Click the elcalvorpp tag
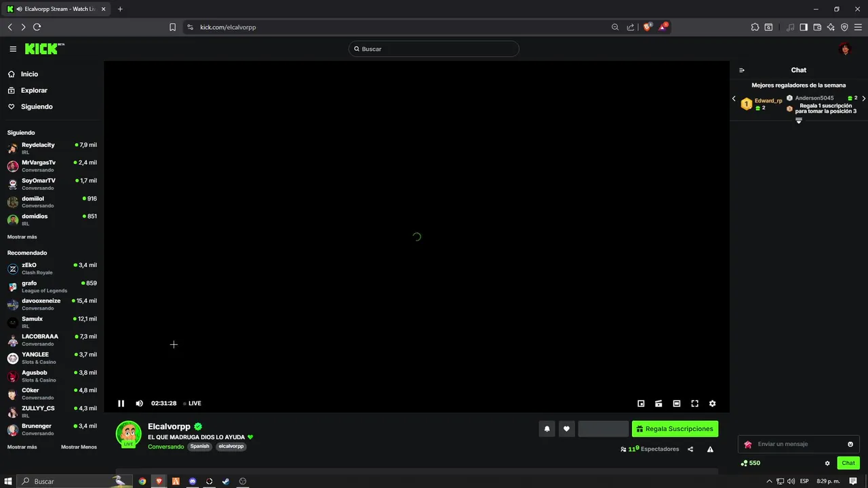Image resolution: width=868 pixels, height=488 pixels. click(231, 447)
